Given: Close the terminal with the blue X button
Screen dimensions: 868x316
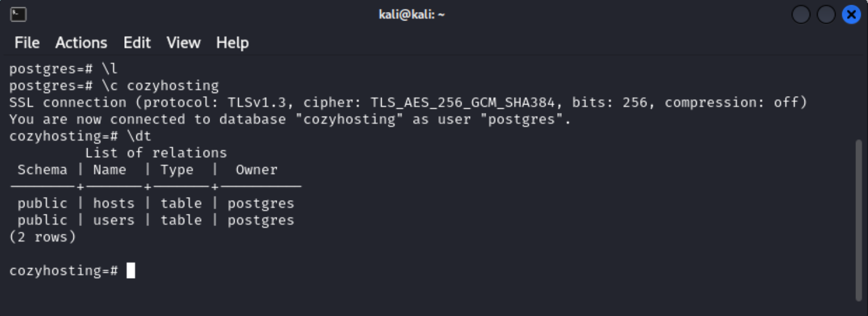Looking at the screenshot, I should tap(851, 14).
